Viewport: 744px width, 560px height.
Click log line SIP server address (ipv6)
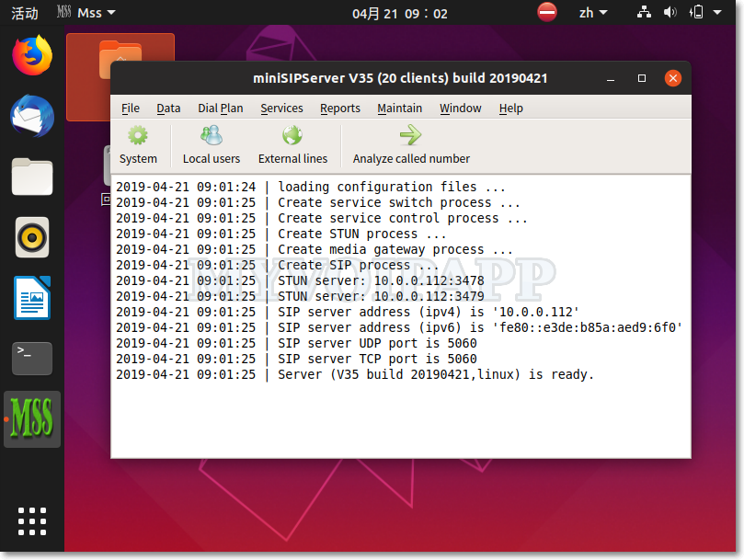pos(398,328)
